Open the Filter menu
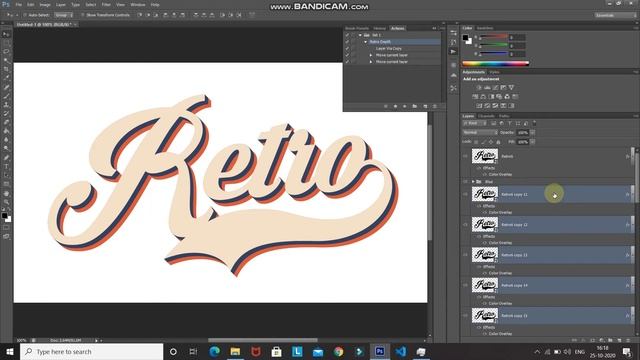 point(106,4)
